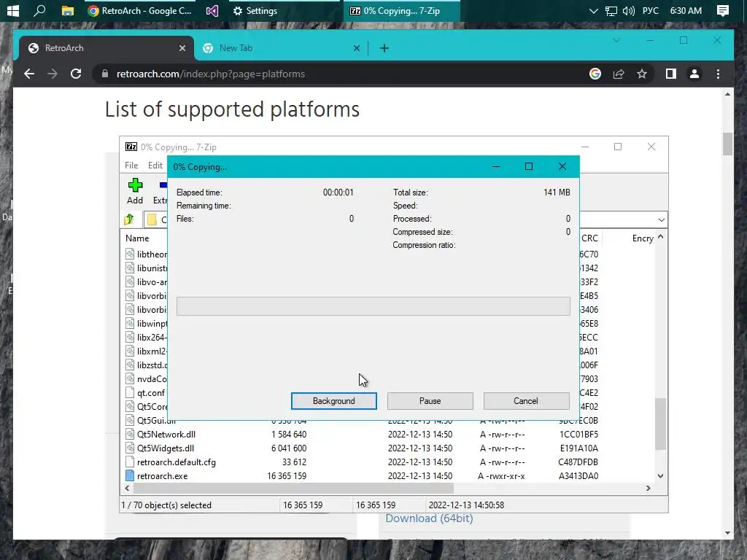Click the libtheora file icon
Image resolution: width=747 pixels, height=560 pixels.
130,254
